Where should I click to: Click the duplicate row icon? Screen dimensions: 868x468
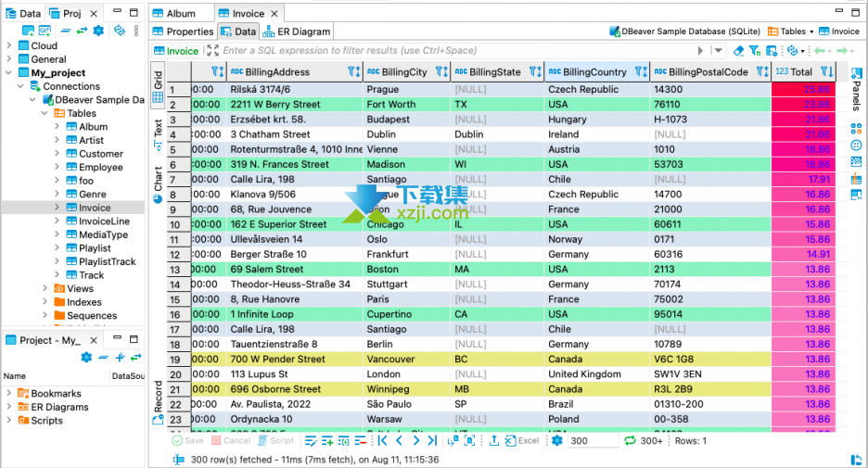(344, 441)
